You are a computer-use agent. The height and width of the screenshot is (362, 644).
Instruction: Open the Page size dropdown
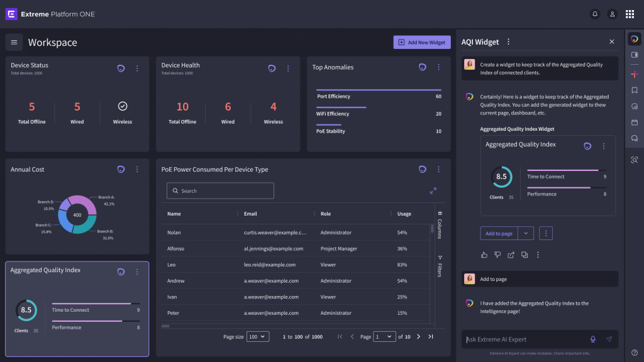(257, 337)
